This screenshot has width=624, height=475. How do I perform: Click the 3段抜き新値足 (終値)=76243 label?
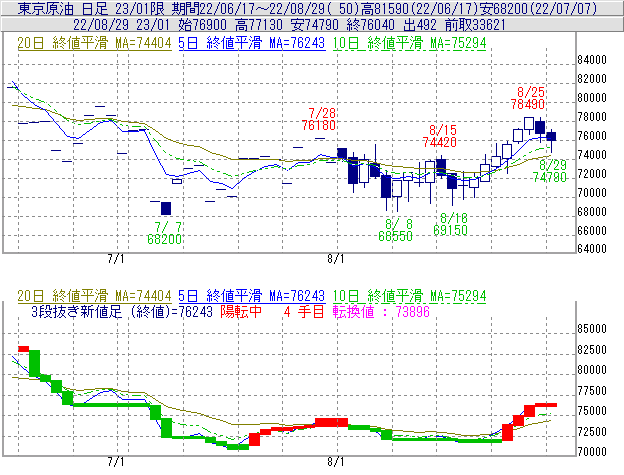click(122, 311)
